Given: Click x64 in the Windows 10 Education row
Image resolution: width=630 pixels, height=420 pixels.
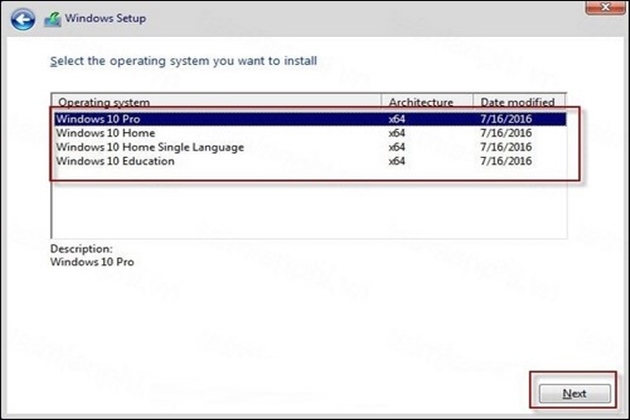Looking at the screenshot, I should coord(397,161).
